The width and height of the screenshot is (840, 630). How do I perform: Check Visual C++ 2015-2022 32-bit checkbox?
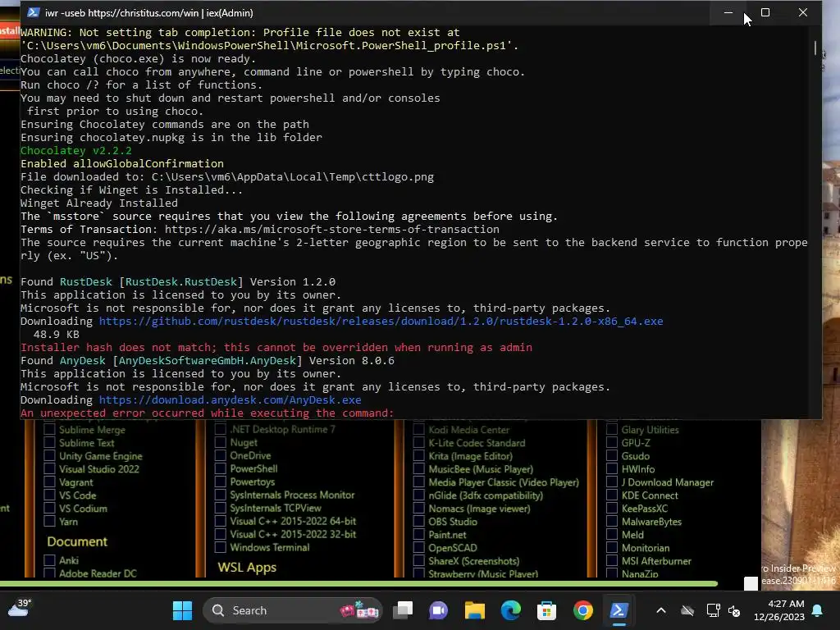(220, 534)
